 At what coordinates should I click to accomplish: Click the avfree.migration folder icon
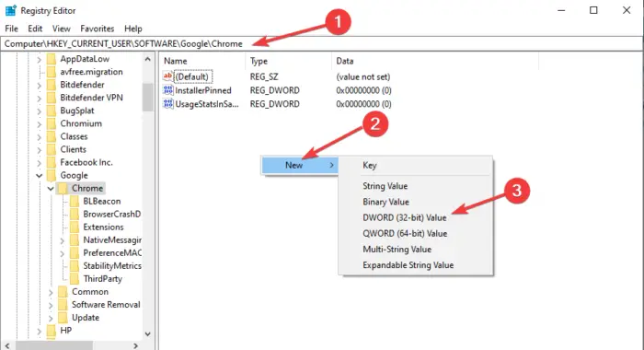pyautogui.click(x=52, y=72)
